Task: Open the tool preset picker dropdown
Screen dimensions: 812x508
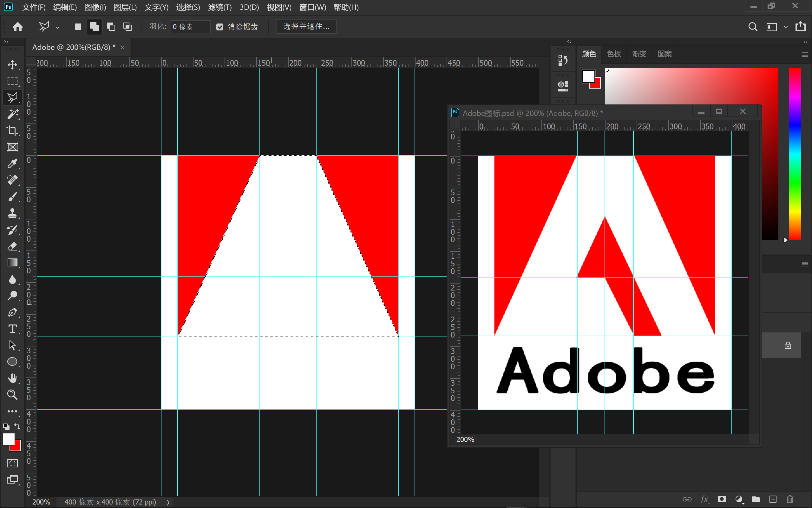Action: point(58,27)
